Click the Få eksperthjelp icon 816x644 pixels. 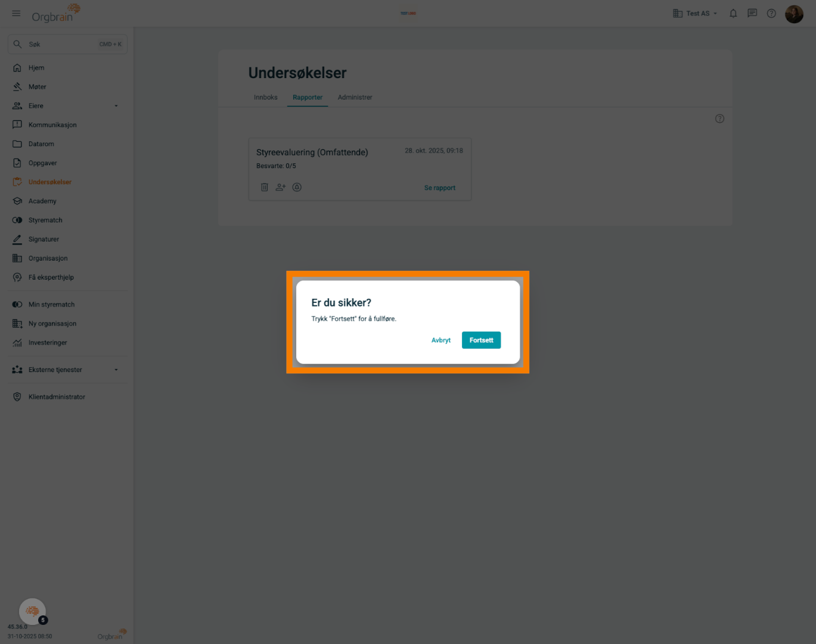pos(17,278)
